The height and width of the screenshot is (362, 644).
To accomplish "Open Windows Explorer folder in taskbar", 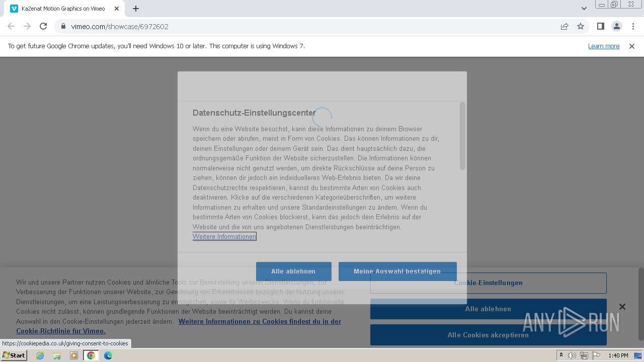I will point(57,355).
